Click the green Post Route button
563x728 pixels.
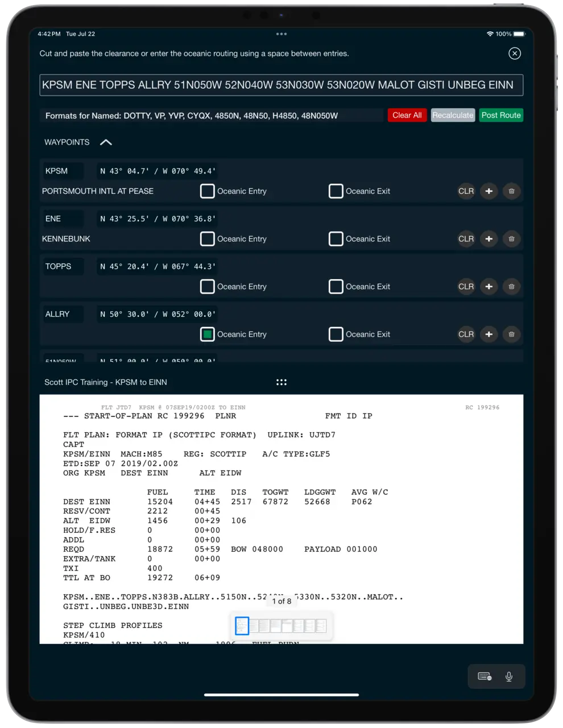tap(501, 115)
